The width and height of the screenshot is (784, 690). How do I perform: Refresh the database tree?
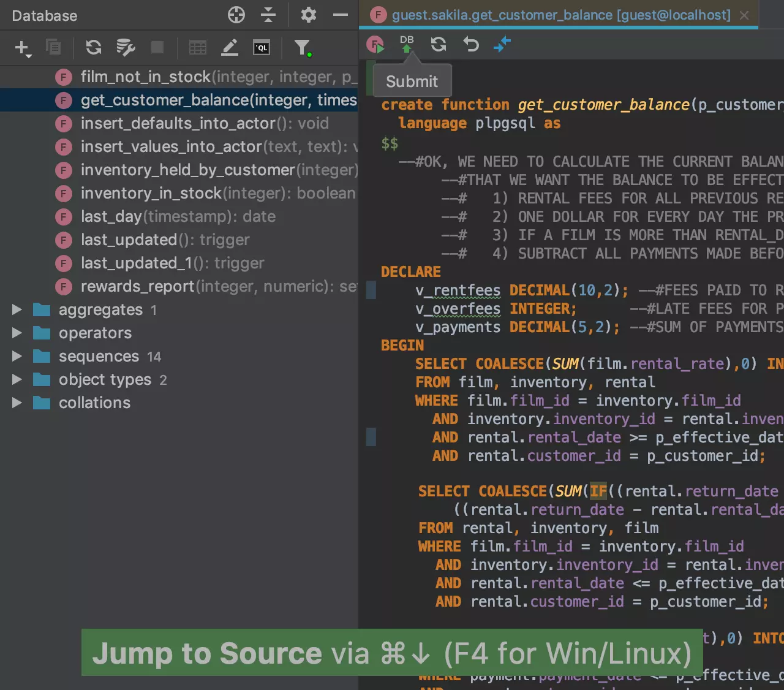click(x=94, y=48)
